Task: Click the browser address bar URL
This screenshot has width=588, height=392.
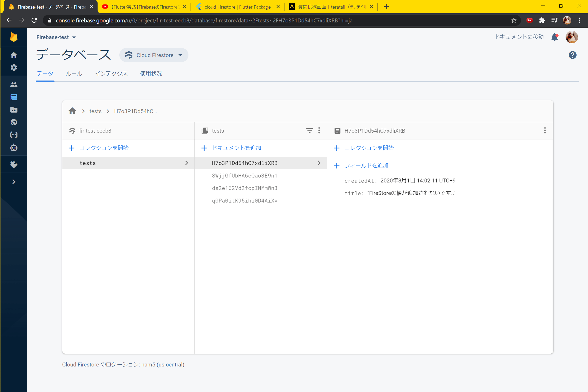Action: 204,20
